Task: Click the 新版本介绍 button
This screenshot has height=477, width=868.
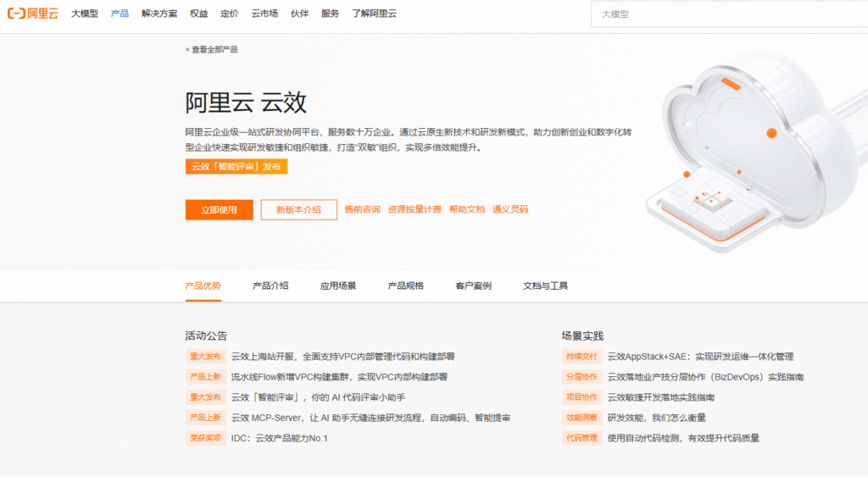Action: [x=299, y=210]
